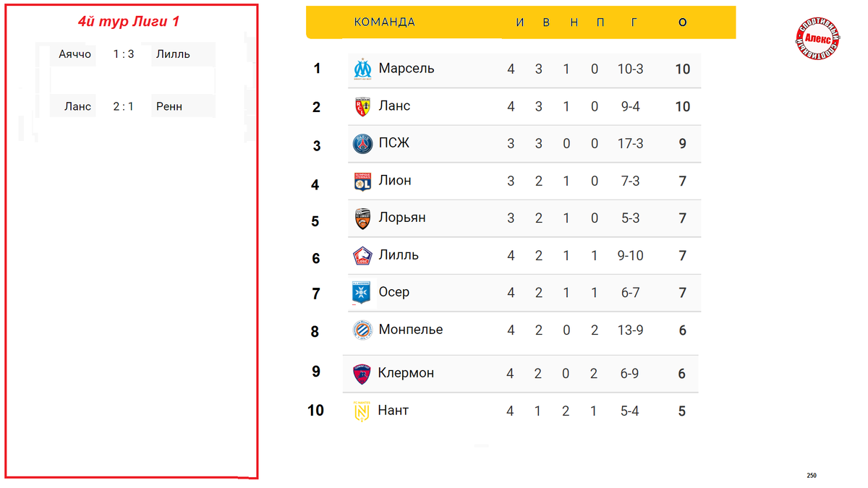This screenshot has width=868, height=488.
Task: Click the Lille club badge
Action: point(362,256)
